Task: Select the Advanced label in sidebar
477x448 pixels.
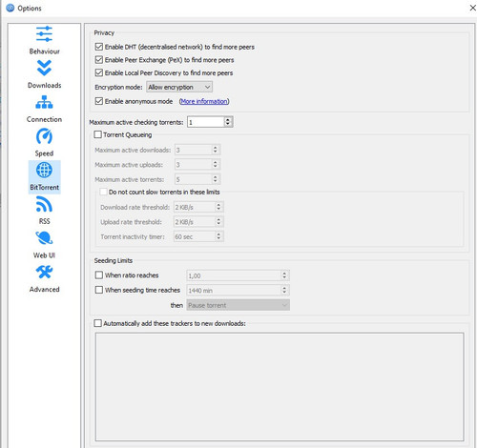Action: 44,289
